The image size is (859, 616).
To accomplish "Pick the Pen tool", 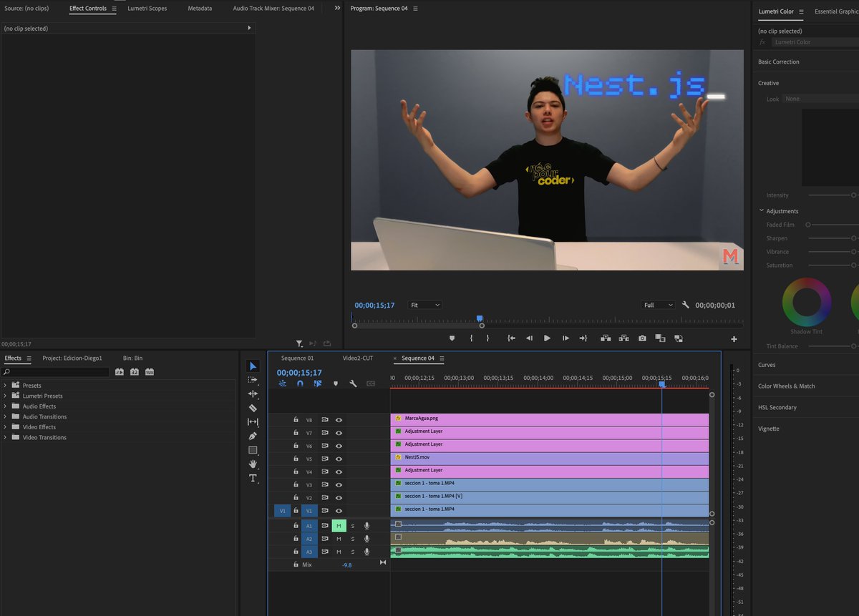I will 253,436.
